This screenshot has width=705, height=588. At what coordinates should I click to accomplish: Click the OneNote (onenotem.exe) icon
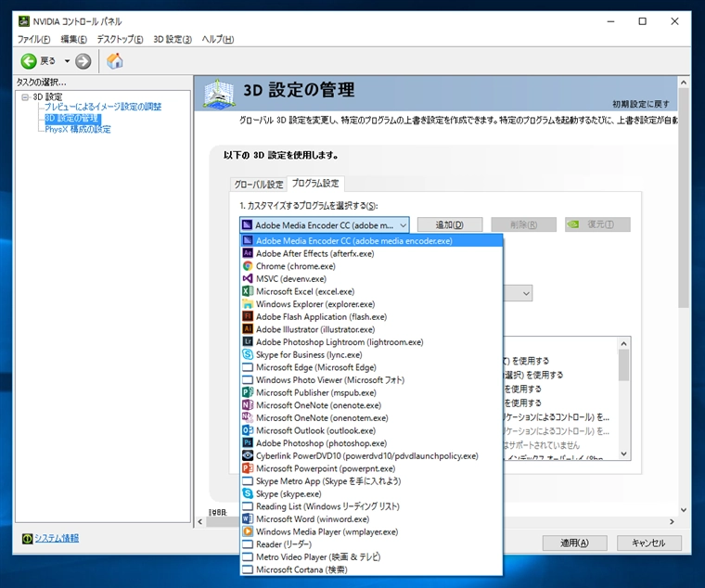pyautogui.click(x=248, y=417)
